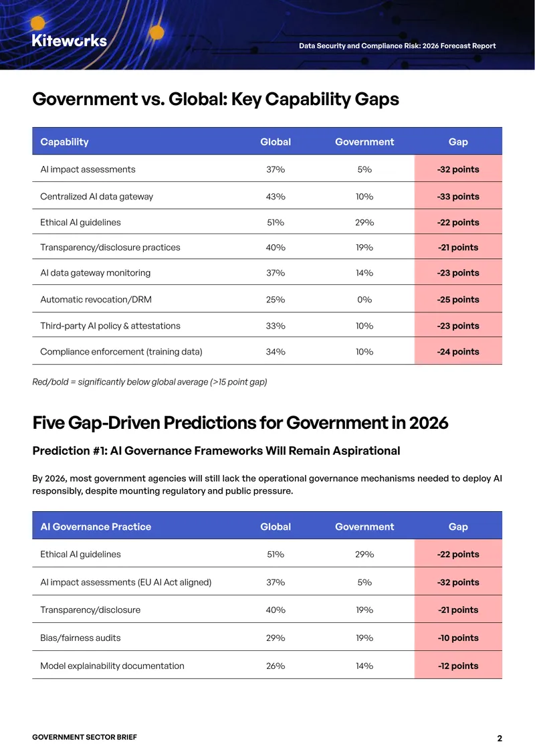The image size is (535, 756).
Task: Click the 0% Government value
Action: [x=364, y=300]
